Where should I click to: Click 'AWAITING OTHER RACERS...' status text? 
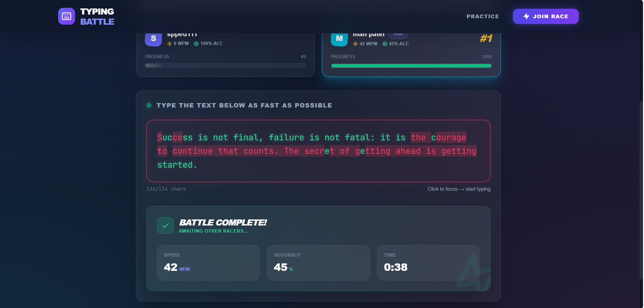[x=213, y=231]
